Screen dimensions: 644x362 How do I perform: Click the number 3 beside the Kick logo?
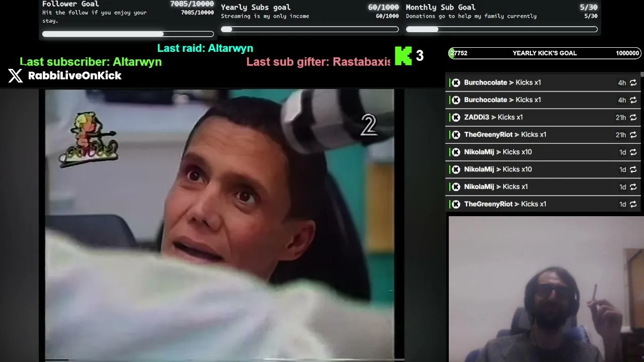coord(420,56)
